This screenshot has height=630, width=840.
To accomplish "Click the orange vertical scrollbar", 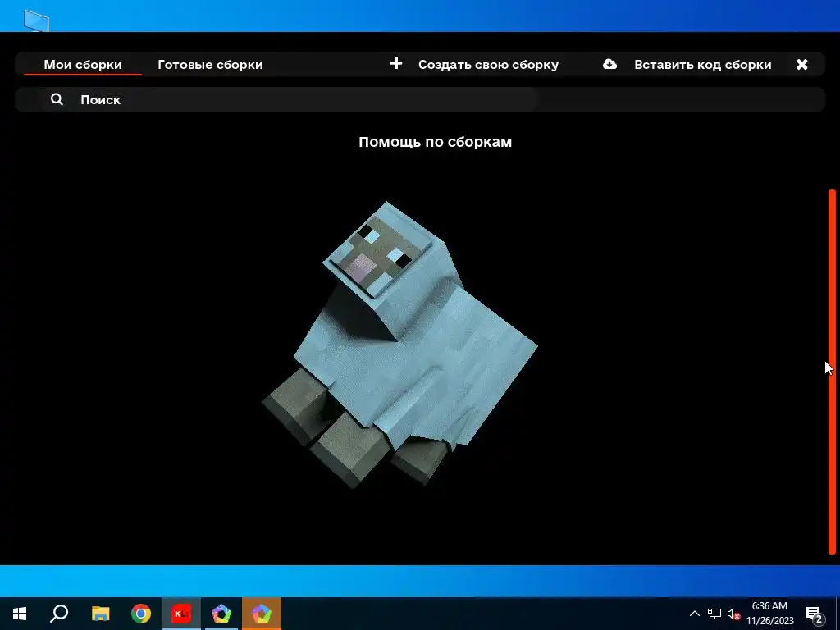I will [x=832, y=372].
